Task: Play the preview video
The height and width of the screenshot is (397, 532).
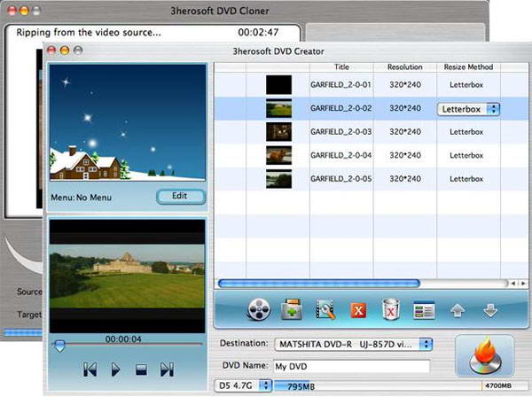Action: coord(115,370)
